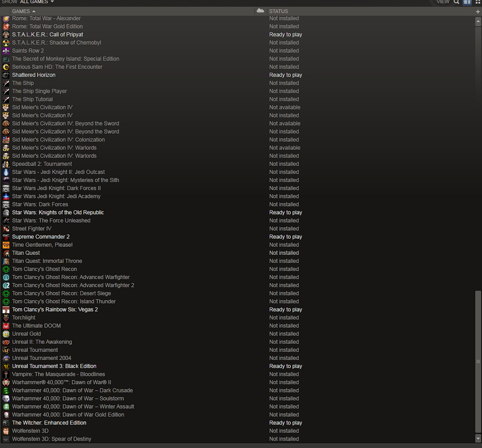The height and width of the screenshot is (448, 482).
Task: Click the Civilization IV: Colonization icon
Action: pos(6,140)
